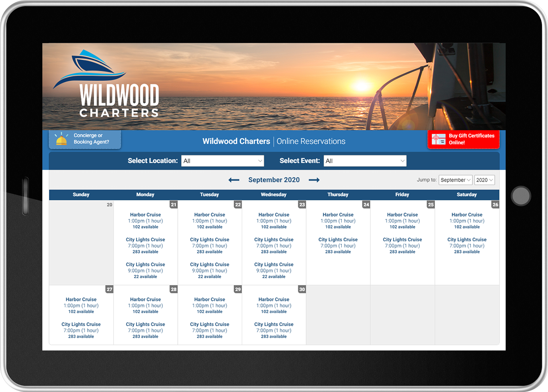This screenshot has width=548, height=392.
Task: Click the Wildwood Charters boat logo
Action: tap(106, 84)
